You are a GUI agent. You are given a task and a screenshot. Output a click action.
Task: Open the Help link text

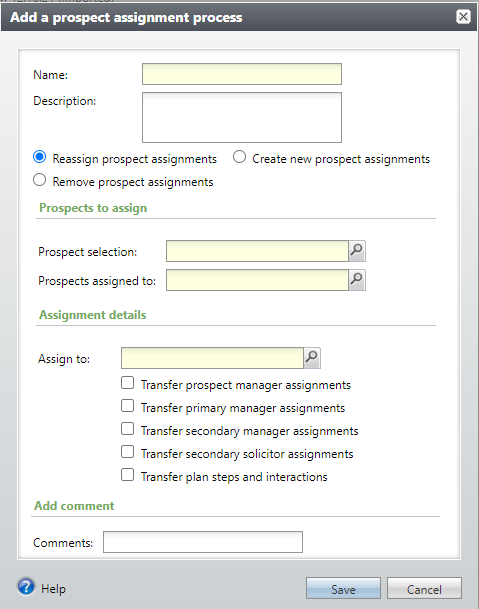54,589
